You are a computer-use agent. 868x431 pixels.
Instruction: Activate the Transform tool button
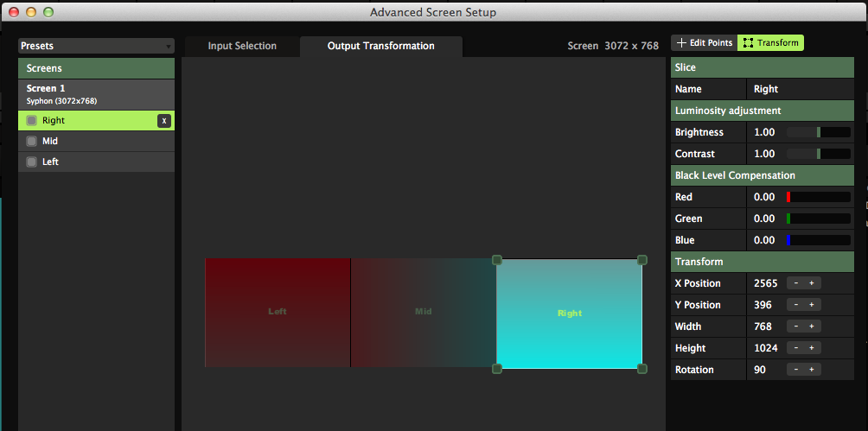pyautogui.click(x=770, y=43)
